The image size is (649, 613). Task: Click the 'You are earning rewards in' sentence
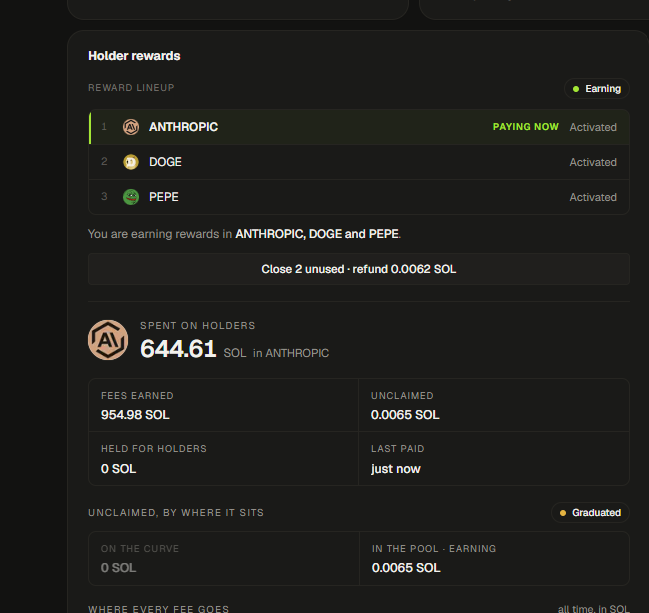244,234
